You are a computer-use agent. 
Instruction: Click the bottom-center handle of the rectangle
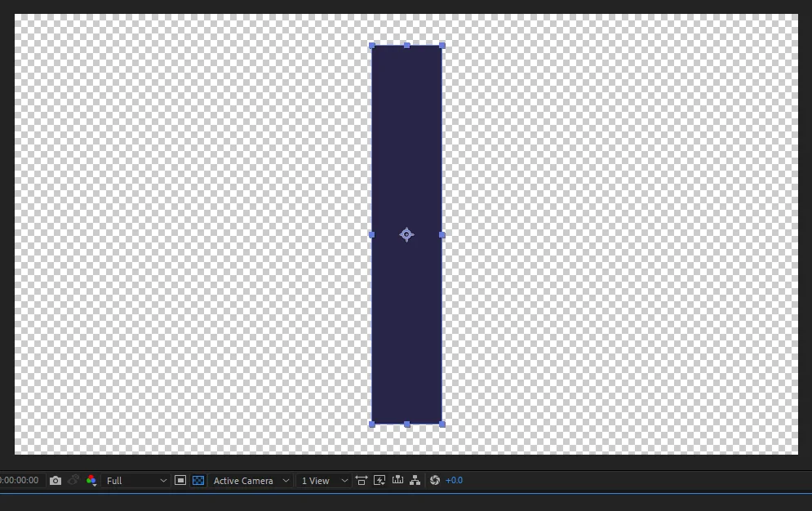point(407,424)
